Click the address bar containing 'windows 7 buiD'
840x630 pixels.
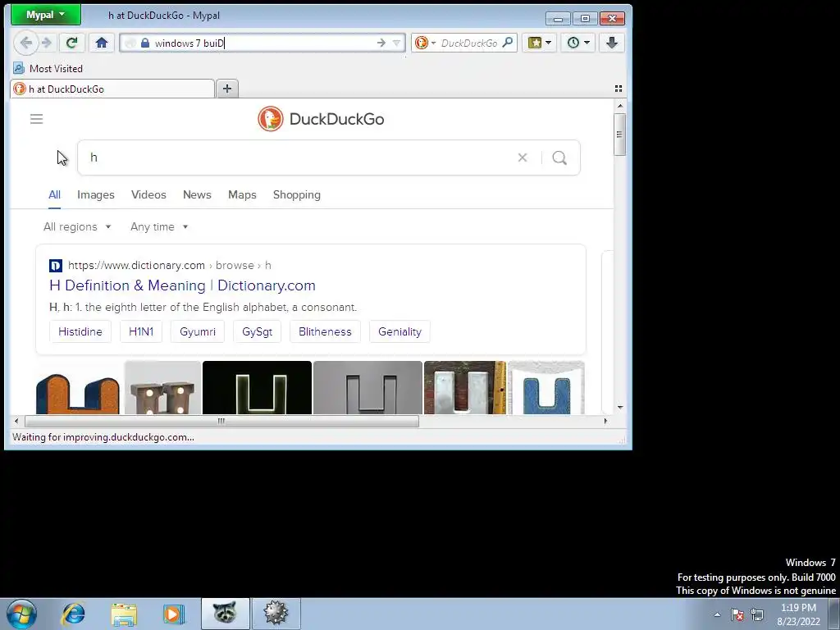point(262,43)
